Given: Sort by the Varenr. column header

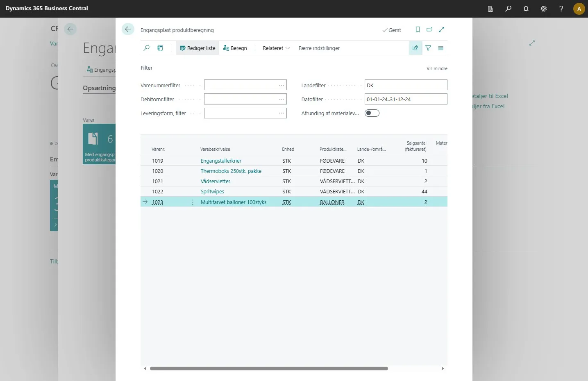Looking at the screenshot, I should [158, 149].
